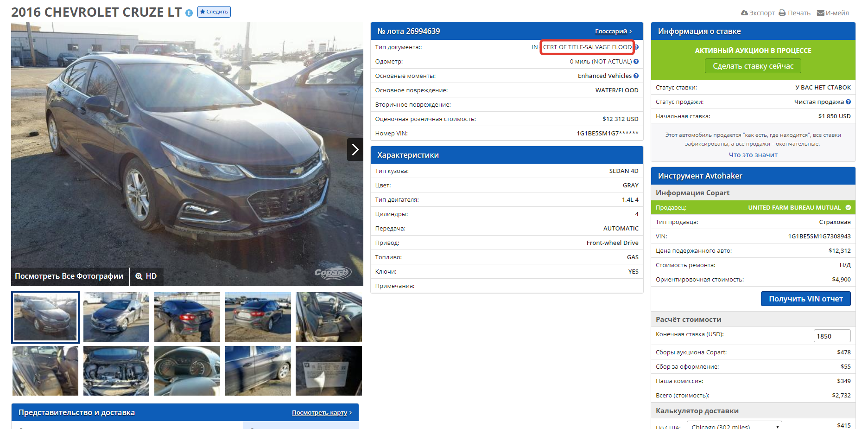Select the VIN sticker thumbnail
Viewport: 868px width, 429px height.
[x=329, y=371]
